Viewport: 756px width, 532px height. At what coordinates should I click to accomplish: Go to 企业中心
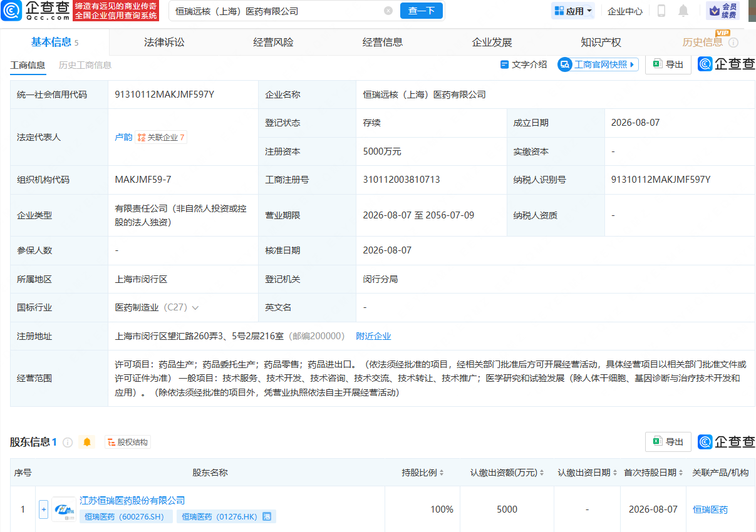point(625,11)
